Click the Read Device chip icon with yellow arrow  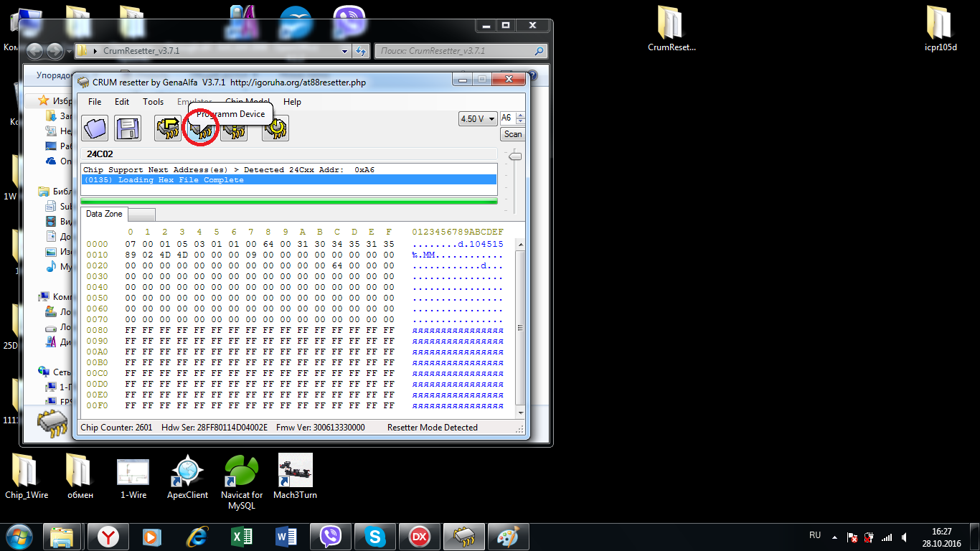pyautogui.click(x=168, y=128)
